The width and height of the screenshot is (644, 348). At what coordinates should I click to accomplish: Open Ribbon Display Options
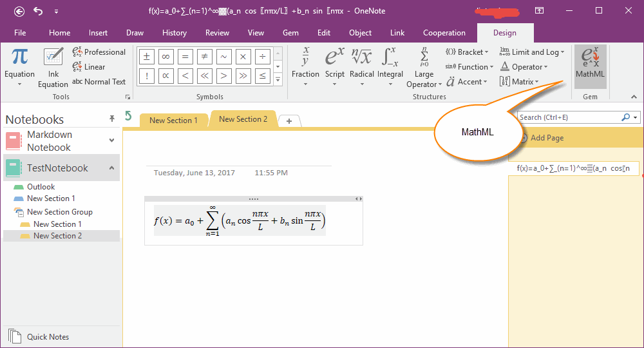click(539, 11)
